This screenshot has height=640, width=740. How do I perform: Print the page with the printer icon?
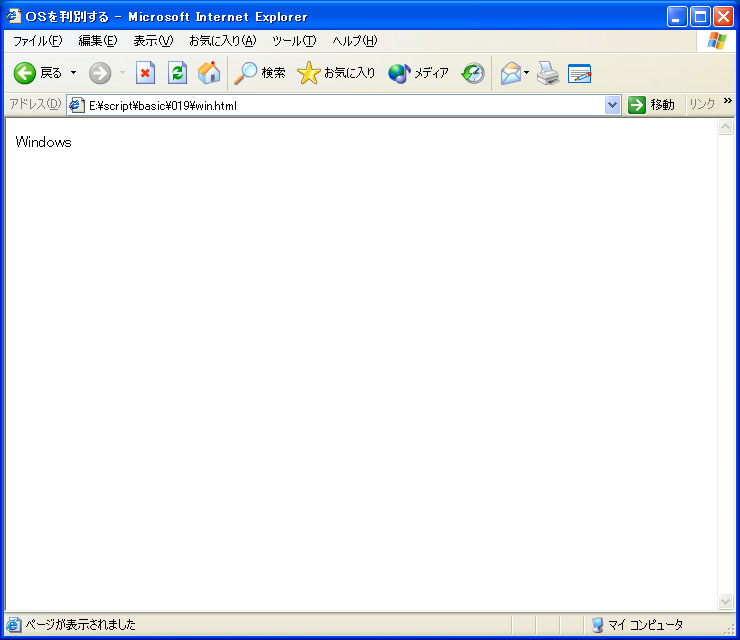click(548, 73)
